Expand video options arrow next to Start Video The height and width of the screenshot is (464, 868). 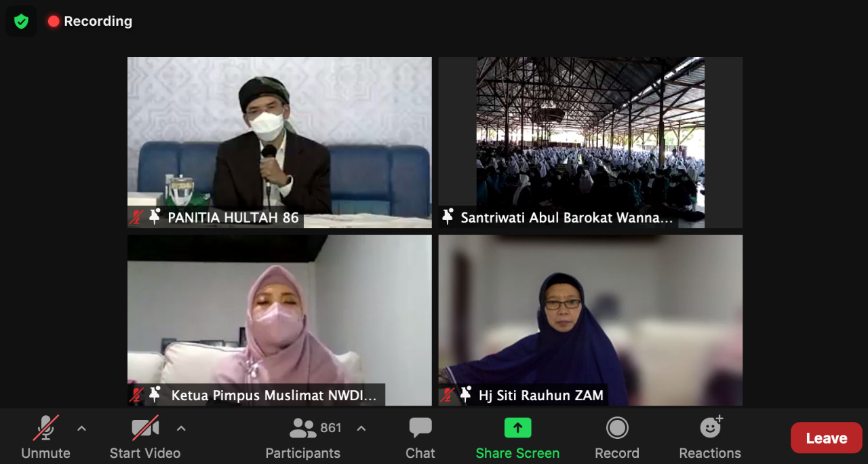click(181, 428)
